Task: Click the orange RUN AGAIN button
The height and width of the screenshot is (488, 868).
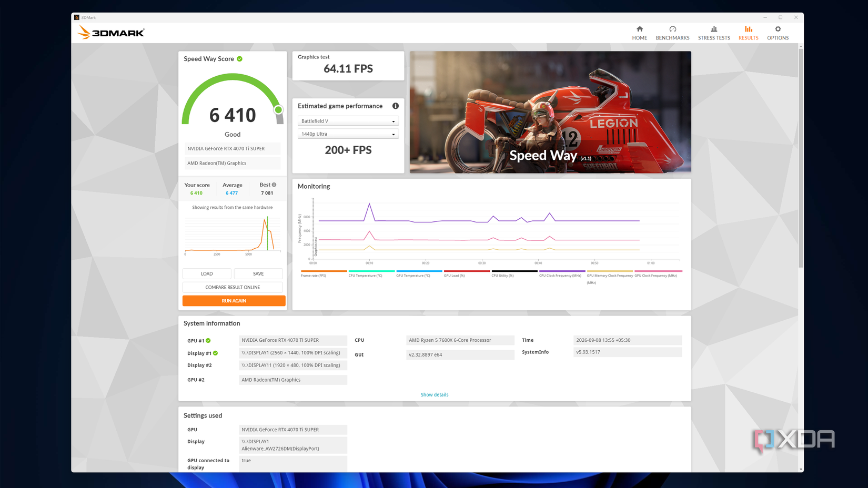Action: [x=234, y=301]
